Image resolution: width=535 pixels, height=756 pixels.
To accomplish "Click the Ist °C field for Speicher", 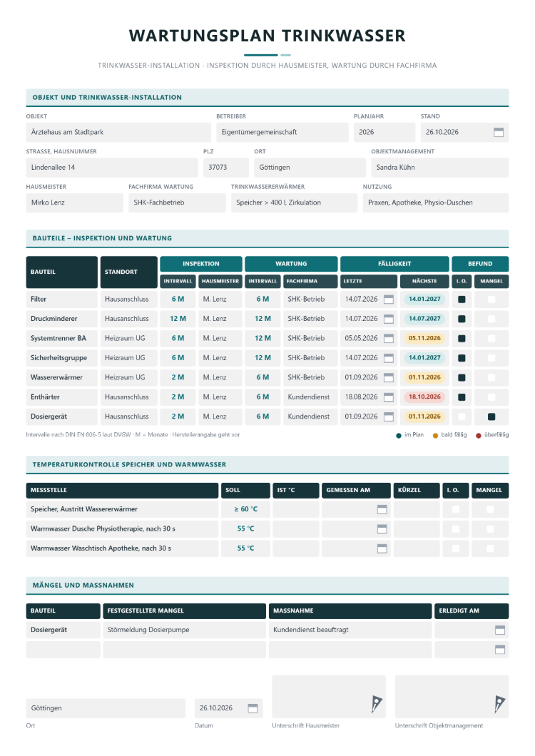I will coord(296,509).
